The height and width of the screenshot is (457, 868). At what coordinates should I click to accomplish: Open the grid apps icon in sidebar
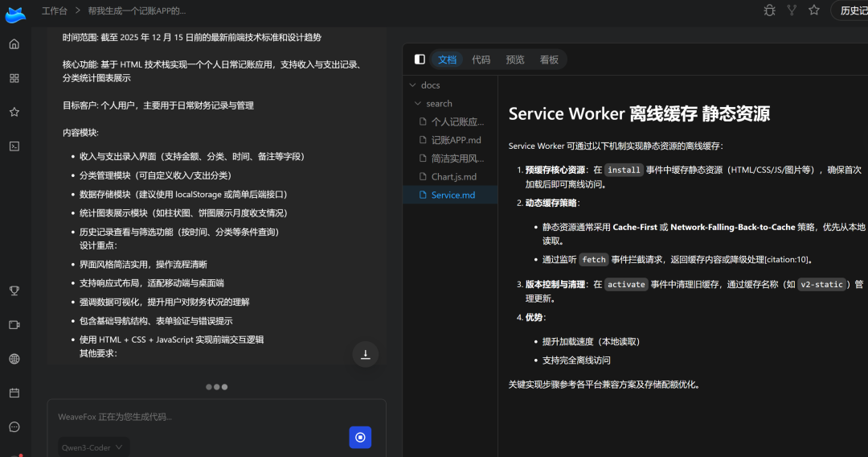(x=14, y=78)
